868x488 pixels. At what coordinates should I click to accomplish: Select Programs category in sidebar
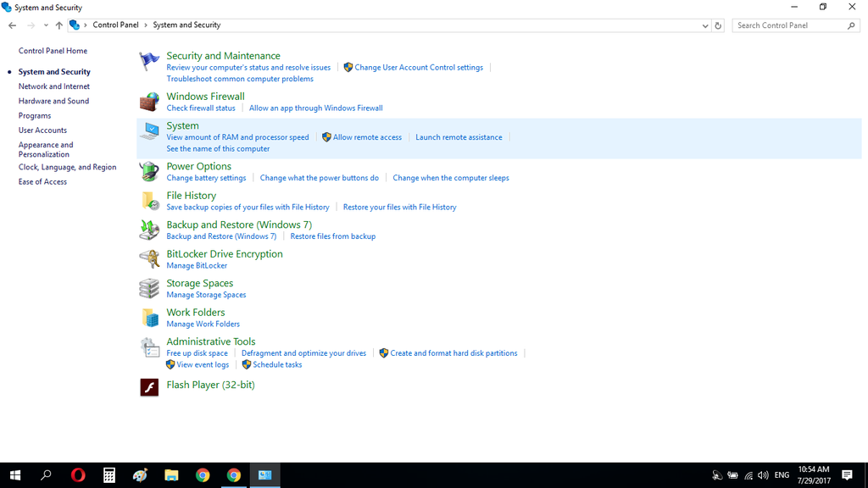pyautogui.click(x=34, y=115)
